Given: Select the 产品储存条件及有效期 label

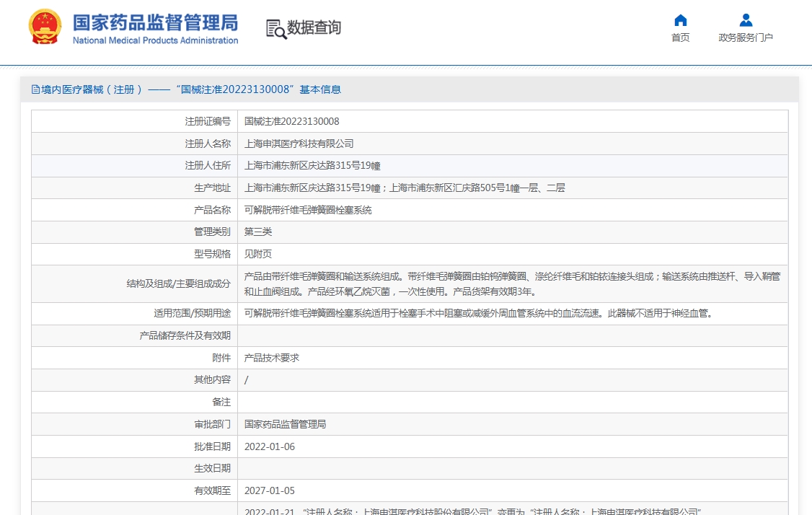Looking at the screenshot, I should point(185,335).
